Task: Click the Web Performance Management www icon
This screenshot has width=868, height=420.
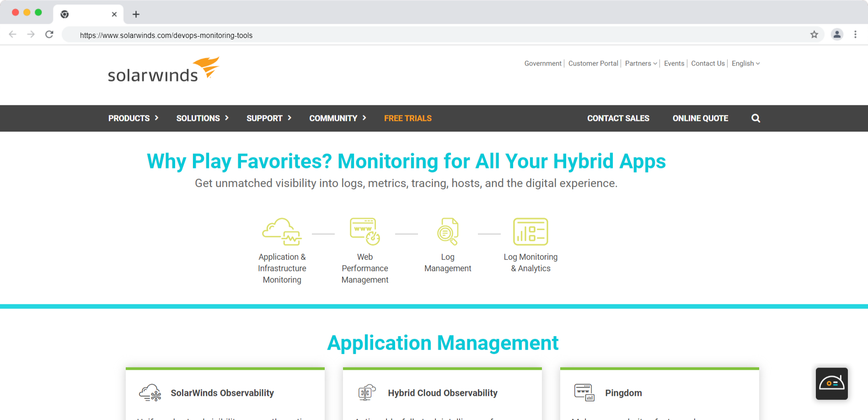Action: (x=364, y=232)
